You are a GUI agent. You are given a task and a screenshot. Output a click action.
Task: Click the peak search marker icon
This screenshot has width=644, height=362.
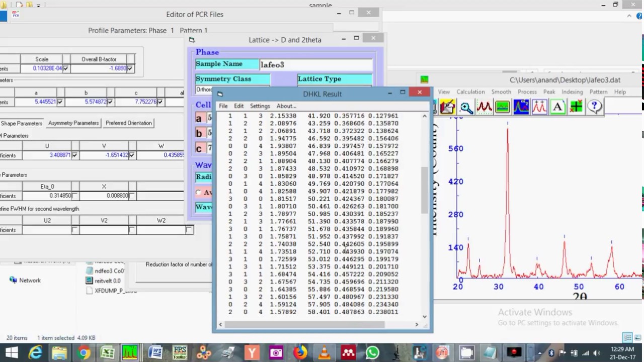click(539, 107)
